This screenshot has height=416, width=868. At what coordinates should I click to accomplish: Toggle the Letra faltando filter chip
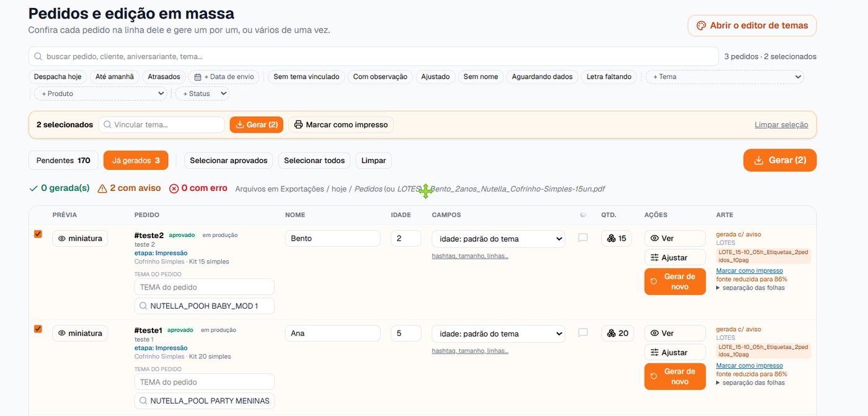coord(609,77)
